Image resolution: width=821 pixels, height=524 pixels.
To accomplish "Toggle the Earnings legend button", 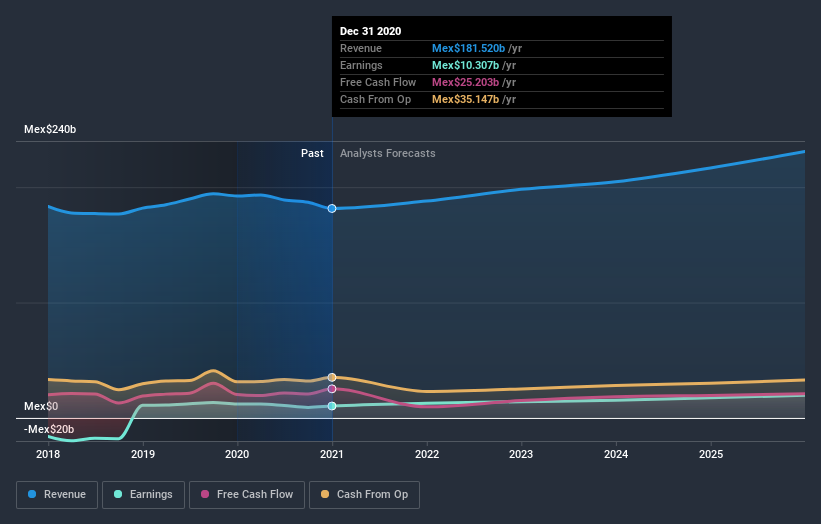I will [x=143, y=495].
